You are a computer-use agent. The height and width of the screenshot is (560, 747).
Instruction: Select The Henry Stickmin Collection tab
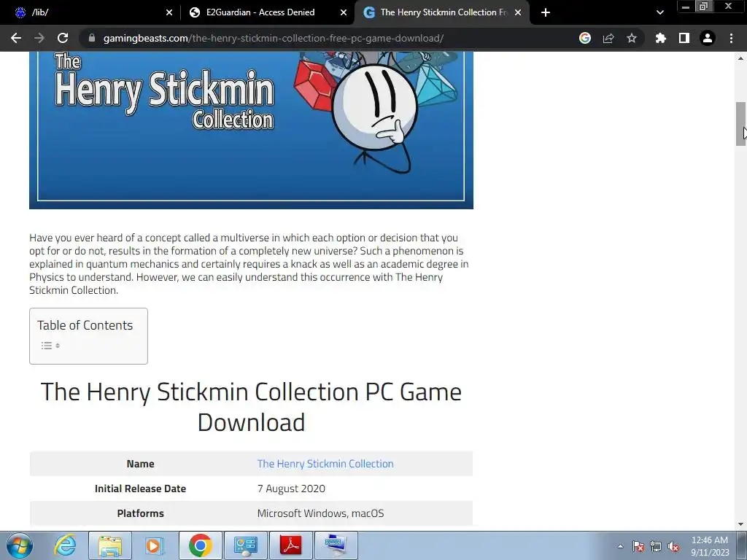point(442,12)
